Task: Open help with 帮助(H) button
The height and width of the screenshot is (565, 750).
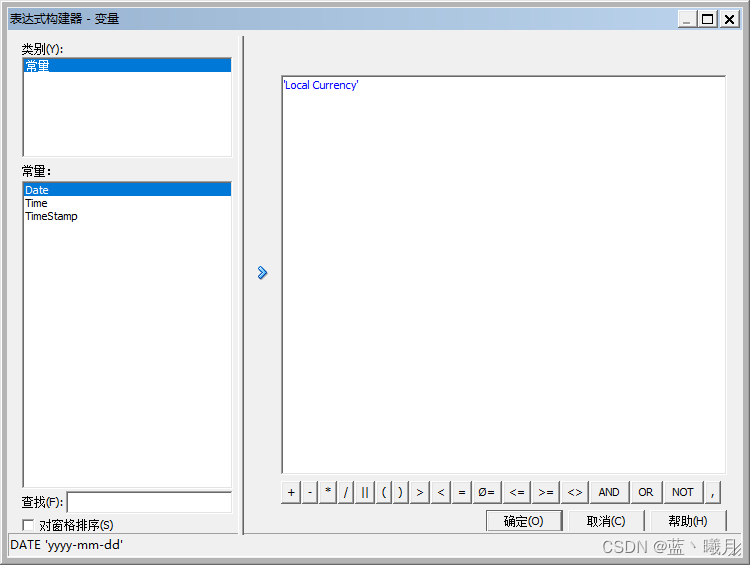Action: 688,521
